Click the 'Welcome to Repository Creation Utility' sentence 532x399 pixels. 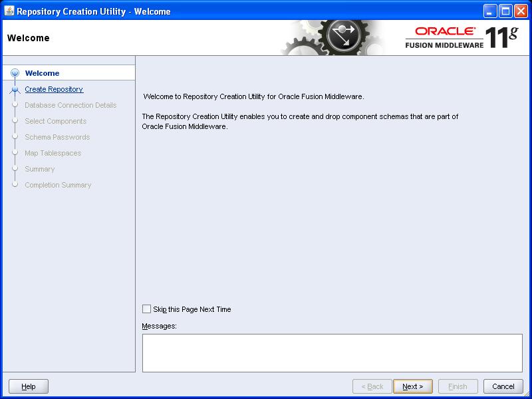tap(253, 96)
